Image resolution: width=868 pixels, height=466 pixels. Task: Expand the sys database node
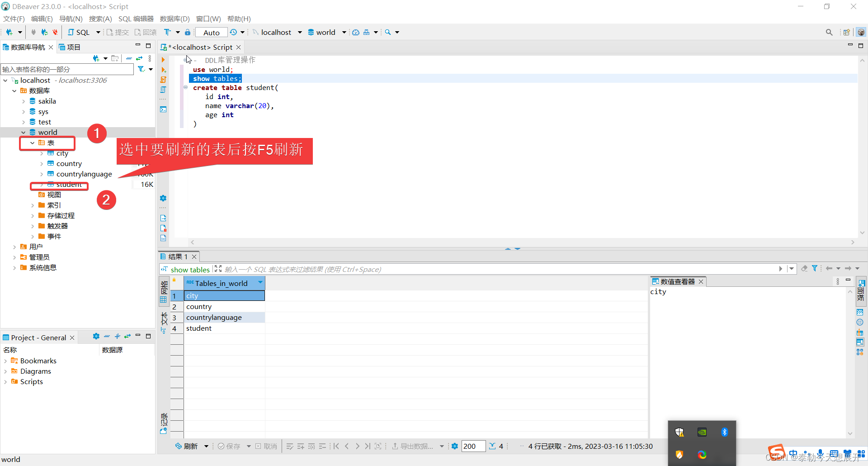pyautogui.click(x=24, y=111)
